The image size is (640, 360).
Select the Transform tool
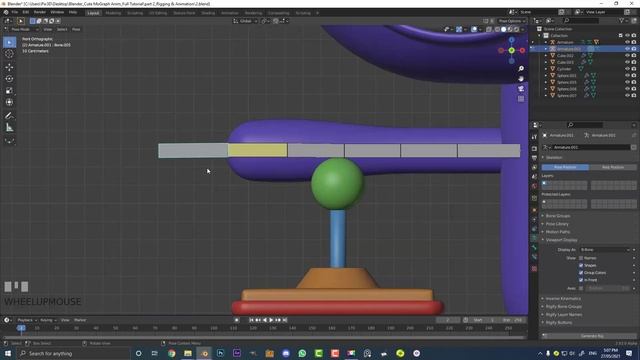[9, 102]
